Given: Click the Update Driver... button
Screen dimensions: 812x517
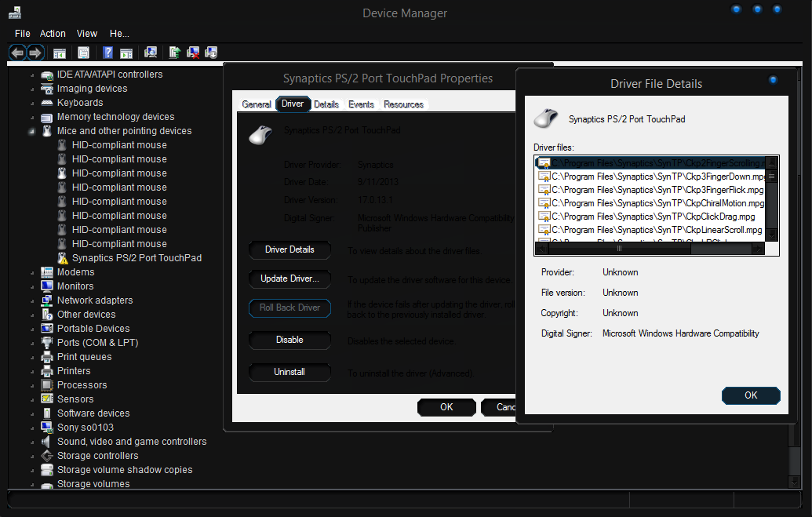Looking at the screenshot, I should 289,279.
